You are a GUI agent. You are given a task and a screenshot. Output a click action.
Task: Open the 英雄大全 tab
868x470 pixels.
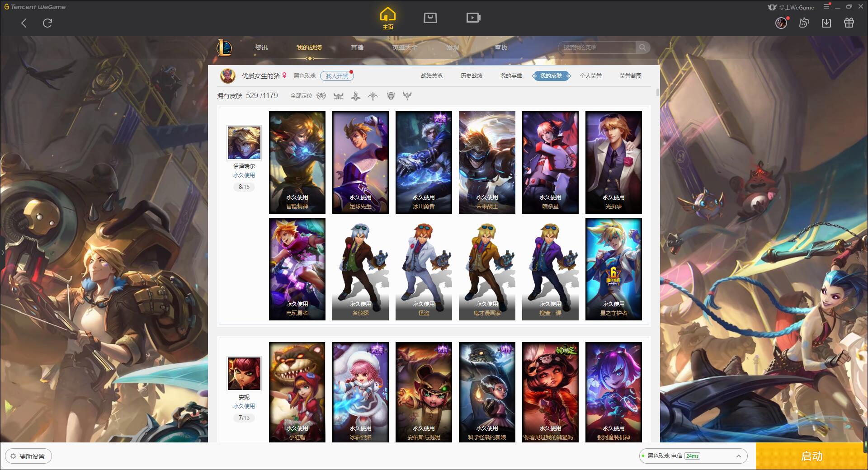pos(405,47)
